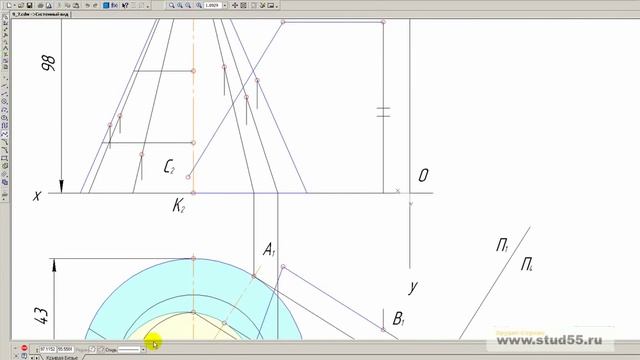Screen dimensions: 640x360
Task: Open print preview
Action: 49,5
